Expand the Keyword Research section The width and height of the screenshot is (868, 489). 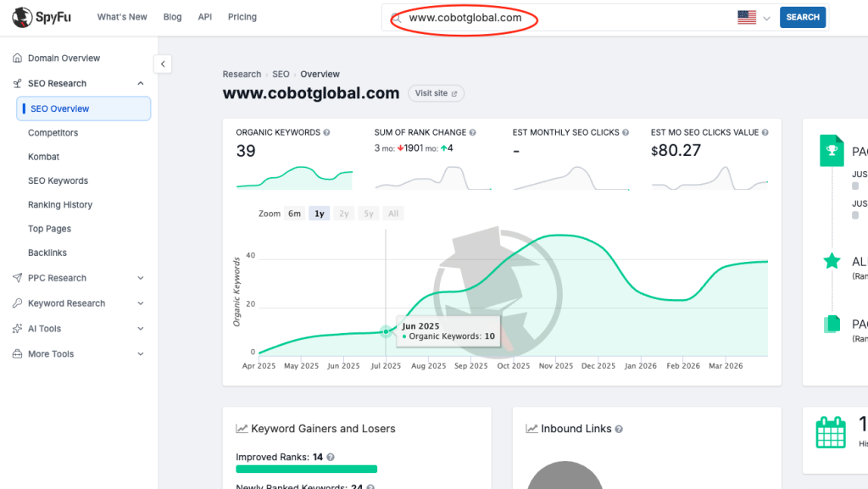pos(141,303)
